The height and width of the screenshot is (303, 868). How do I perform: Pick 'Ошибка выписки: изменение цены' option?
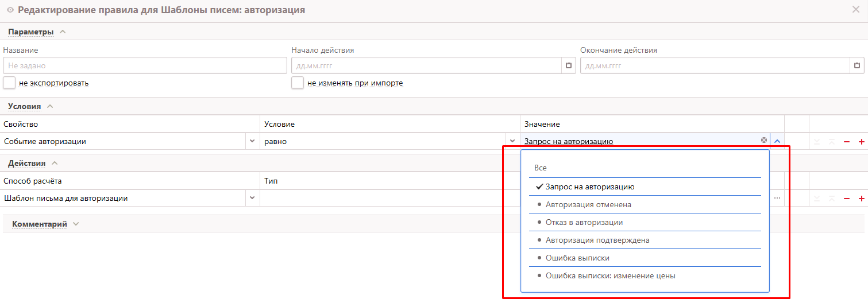click(x=610, y=276)
